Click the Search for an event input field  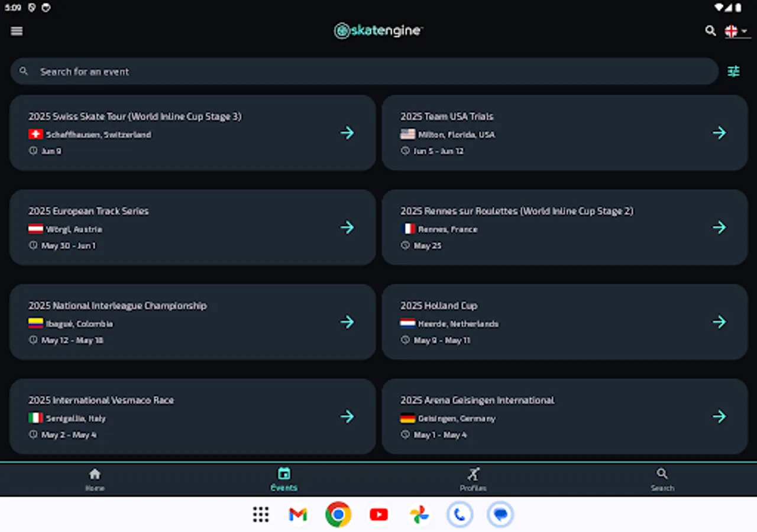(237, 72)
